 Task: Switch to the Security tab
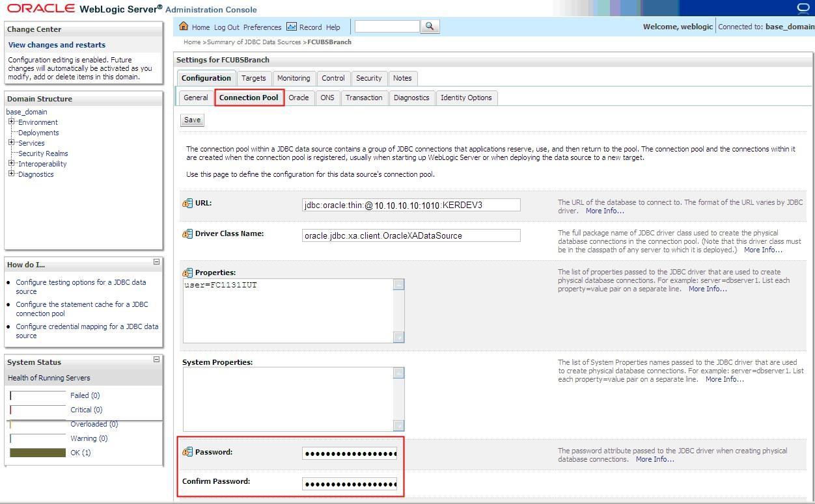coord(369,78)
